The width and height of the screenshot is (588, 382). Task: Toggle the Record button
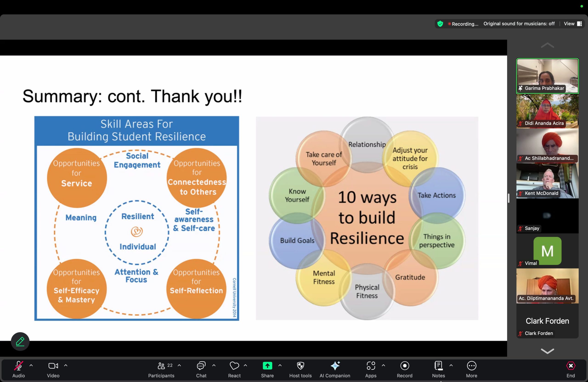404,366
